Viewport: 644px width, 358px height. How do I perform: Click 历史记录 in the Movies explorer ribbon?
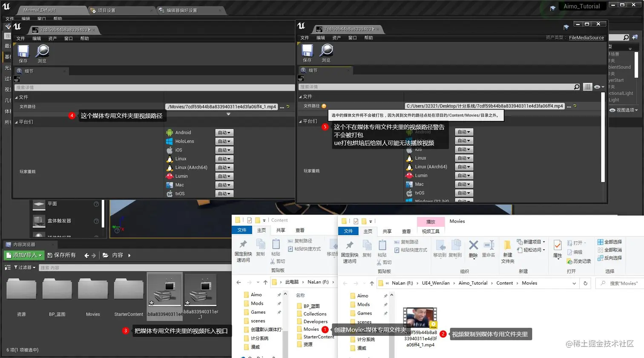coord(579,261)
